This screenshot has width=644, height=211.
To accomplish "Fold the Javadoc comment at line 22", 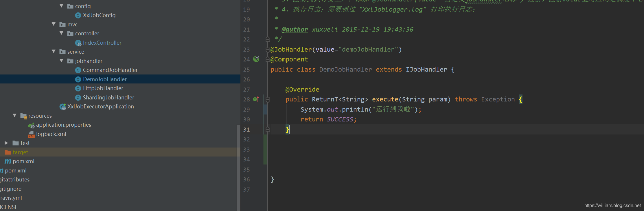I will pyautogui.click(x=268, y=39).
